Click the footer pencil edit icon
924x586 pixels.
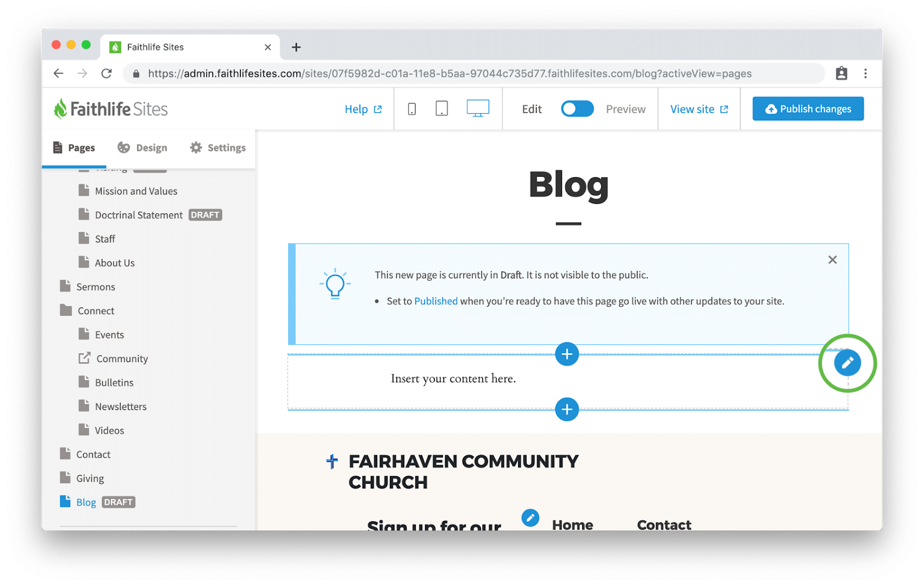(x=530, y=517)
